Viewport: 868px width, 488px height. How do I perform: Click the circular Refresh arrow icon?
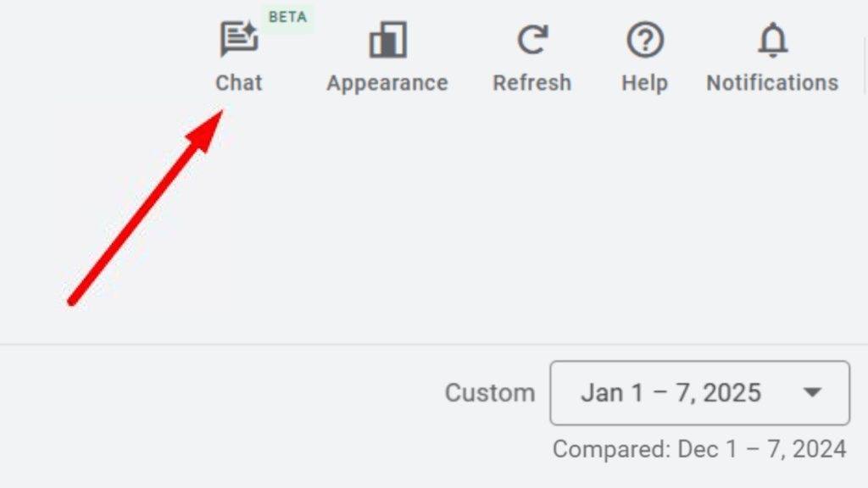(531, 38)
